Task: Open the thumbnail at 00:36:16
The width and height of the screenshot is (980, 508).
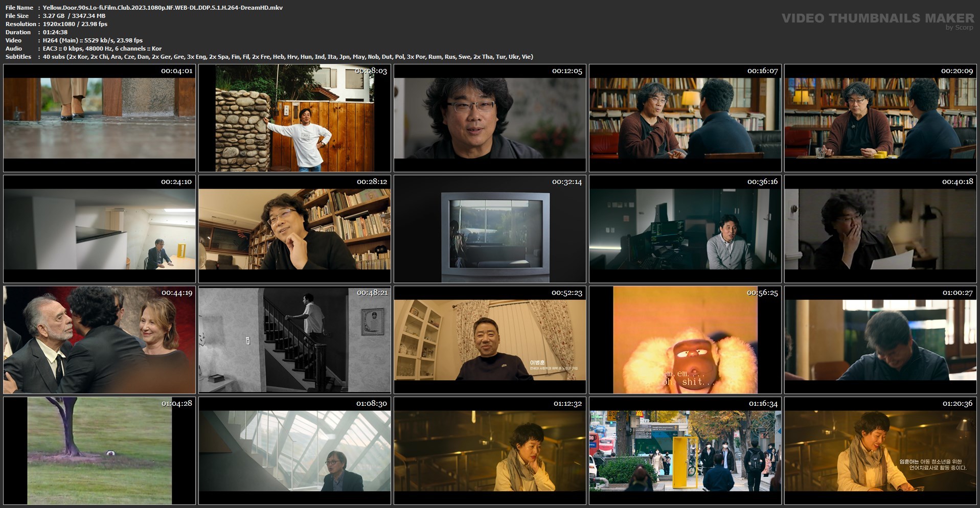Action: (685, 229)
